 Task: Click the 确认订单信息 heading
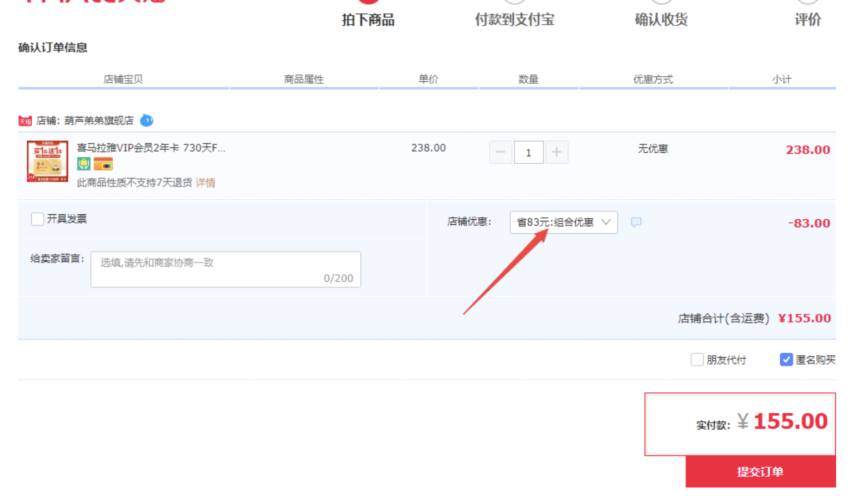click(53, 48)
